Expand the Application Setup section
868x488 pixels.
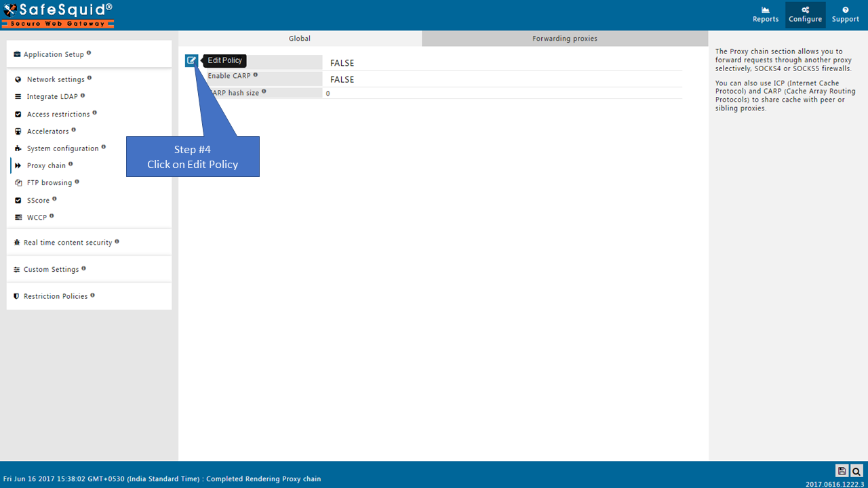point(89,54)
